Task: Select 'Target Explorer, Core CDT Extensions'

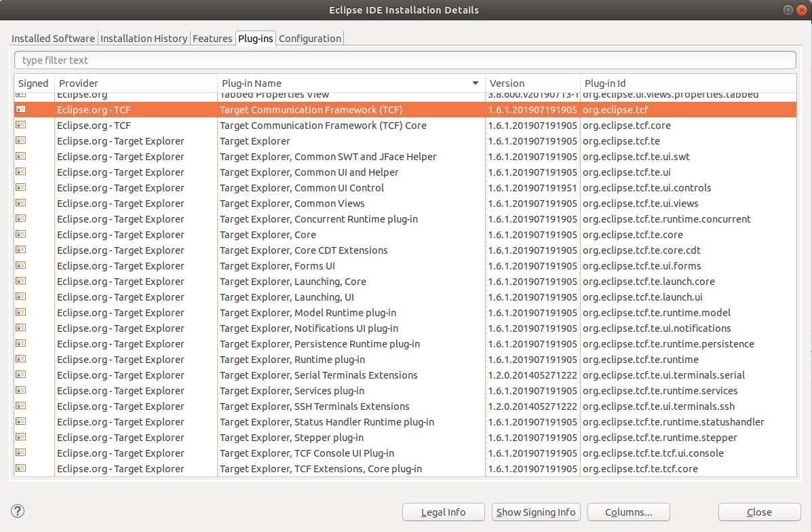Action: coord(303,250)
